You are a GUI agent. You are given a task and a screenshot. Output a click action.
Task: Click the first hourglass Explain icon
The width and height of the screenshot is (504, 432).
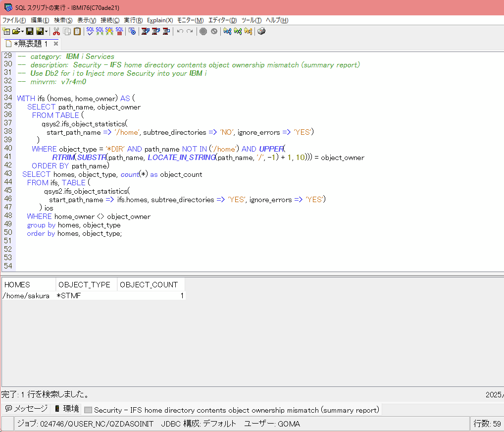145,31
